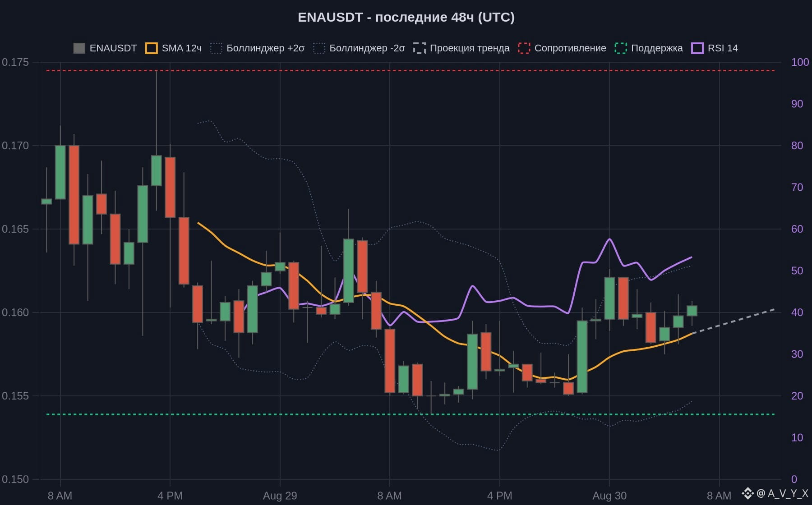Click the RSI axis value 60
This screenshot has height=505, width=812.
797,229
